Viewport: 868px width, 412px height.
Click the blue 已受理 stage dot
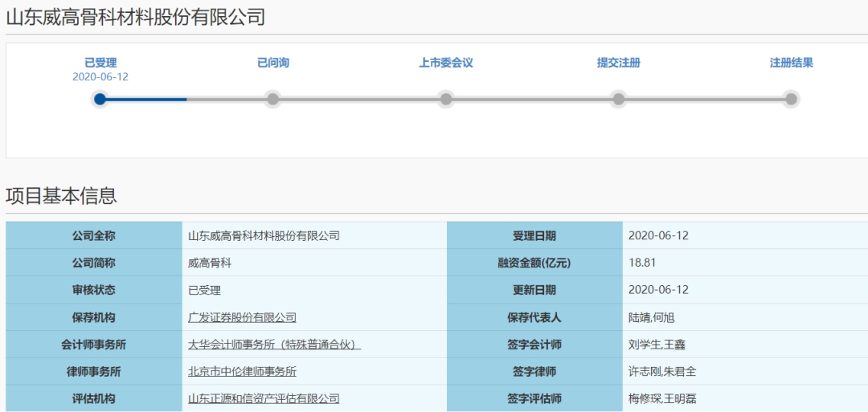[x=100, y=100]
